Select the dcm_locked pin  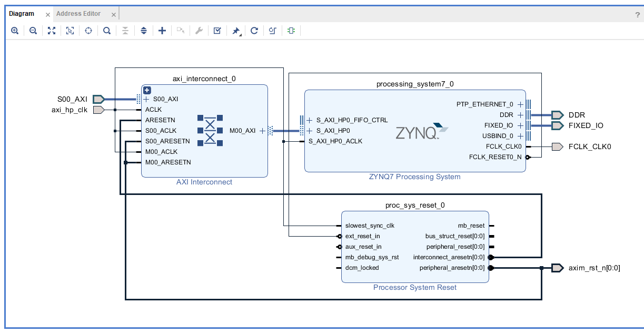tap(362, 268)
